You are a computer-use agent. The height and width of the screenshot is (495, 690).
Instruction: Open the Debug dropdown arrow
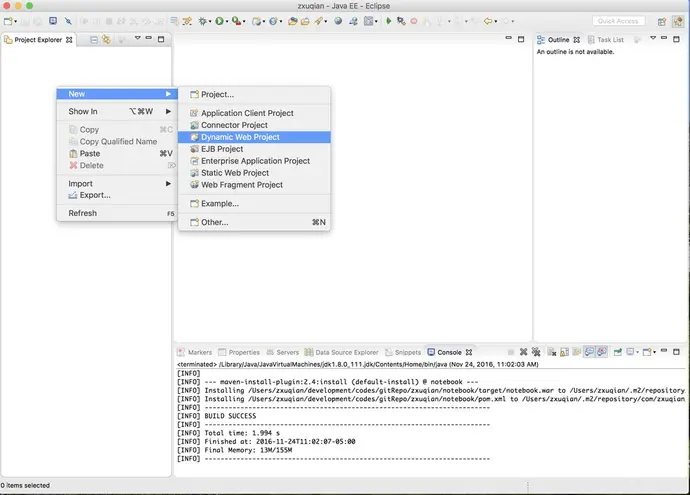pyautogui.click(x=210, y=21)
